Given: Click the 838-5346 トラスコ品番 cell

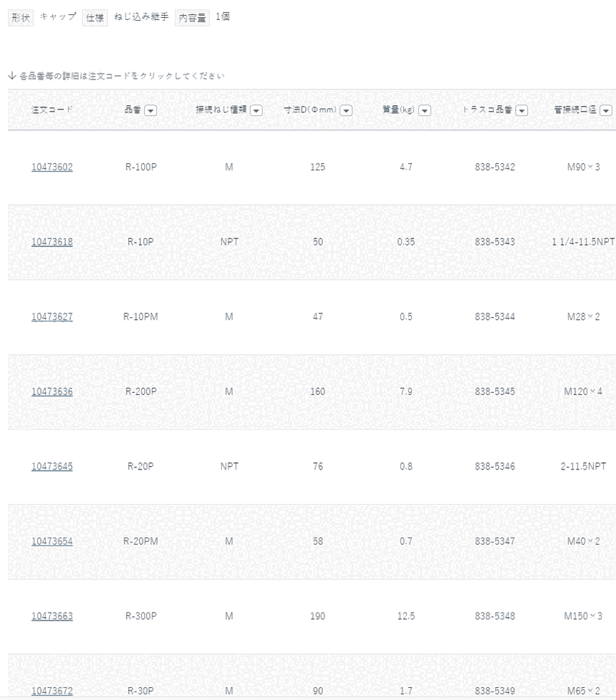Looking at the screenshot, I should [x=495, y=467].
